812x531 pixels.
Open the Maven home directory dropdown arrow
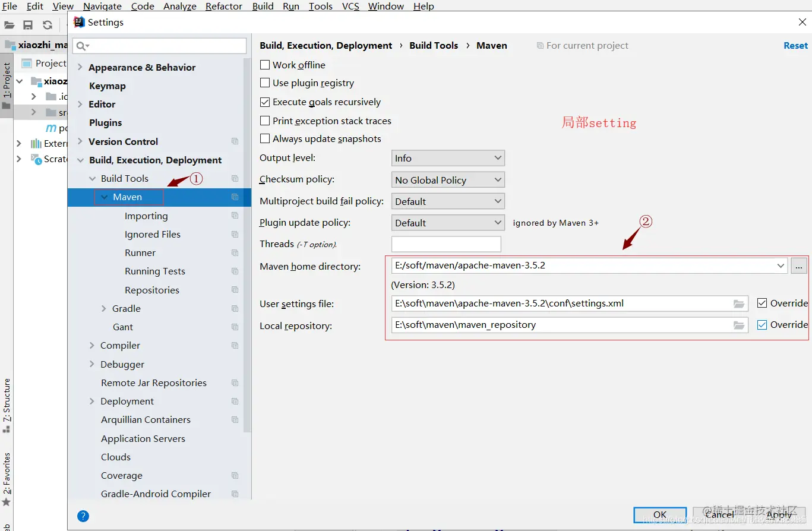781,265
